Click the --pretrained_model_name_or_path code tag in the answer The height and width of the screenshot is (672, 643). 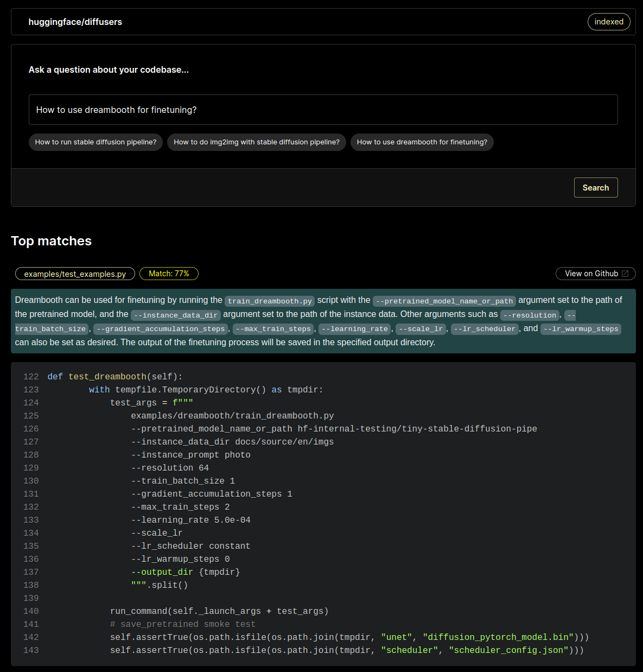click(444, 301)
